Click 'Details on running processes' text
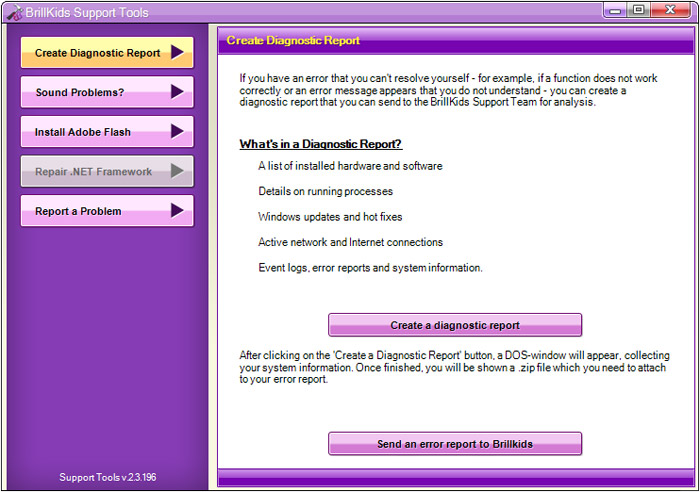The image size is (700, 492). (325, 192)
